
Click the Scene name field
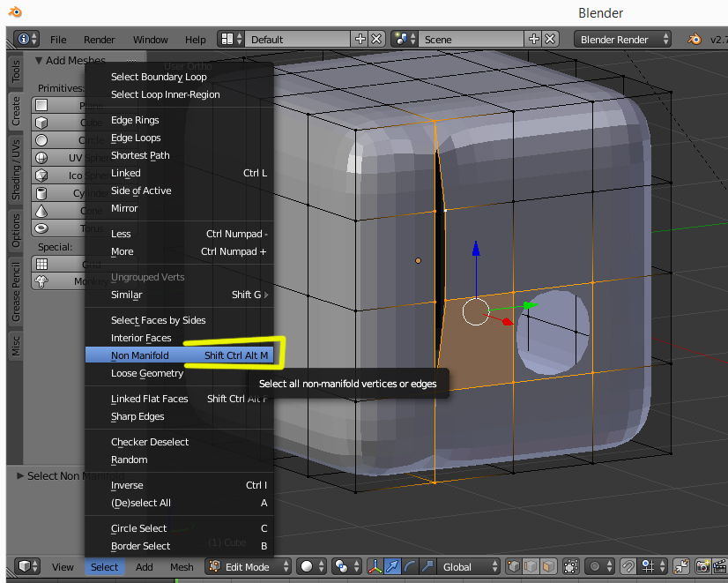472,39
